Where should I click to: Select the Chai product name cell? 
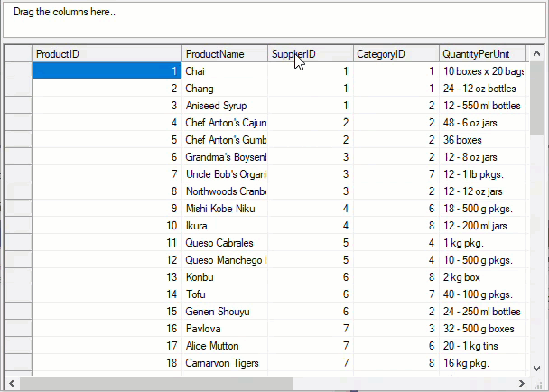[x=224, y=71]
